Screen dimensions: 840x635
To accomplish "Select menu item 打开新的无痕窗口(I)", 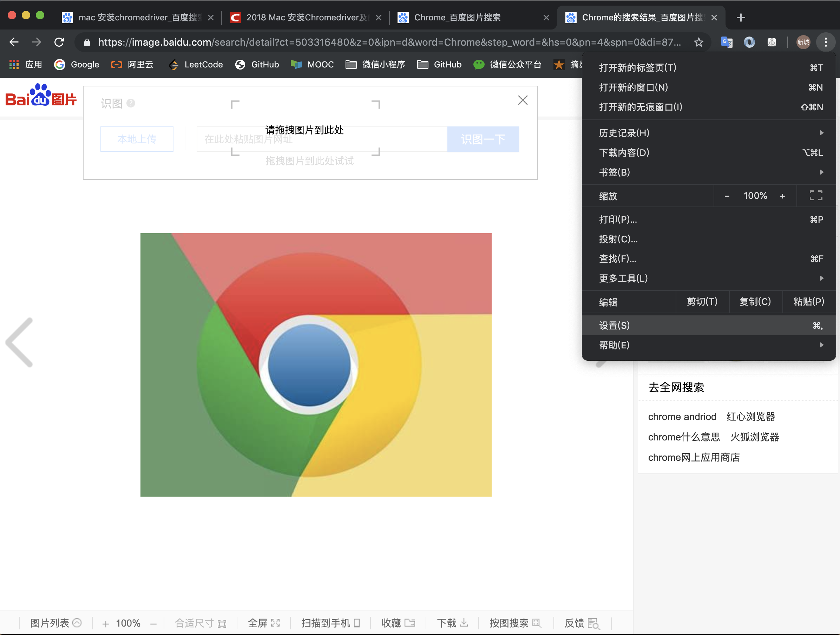I will click(x=709, y=107).
